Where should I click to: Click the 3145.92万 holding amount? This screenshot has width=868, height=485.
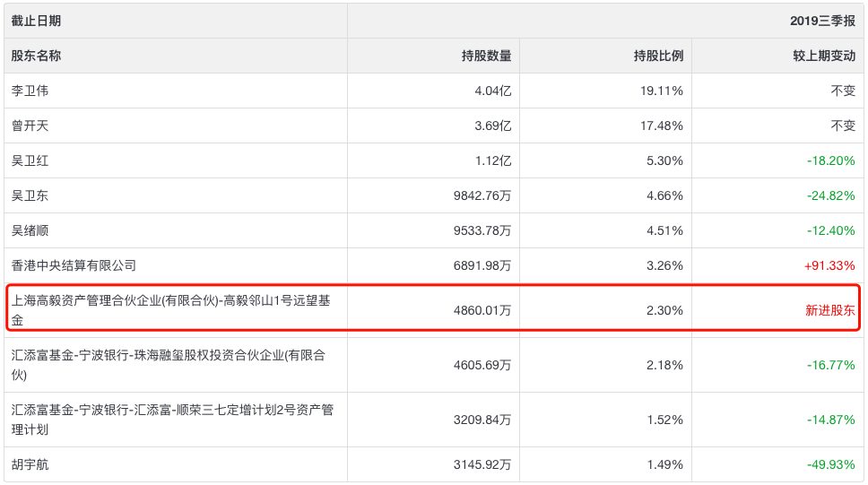pos(482,464)
